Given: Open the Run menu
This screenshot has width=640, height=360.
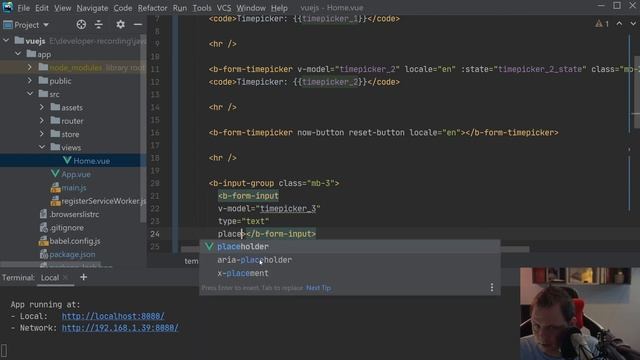Looking at the screenshot, I should (180, 8).
